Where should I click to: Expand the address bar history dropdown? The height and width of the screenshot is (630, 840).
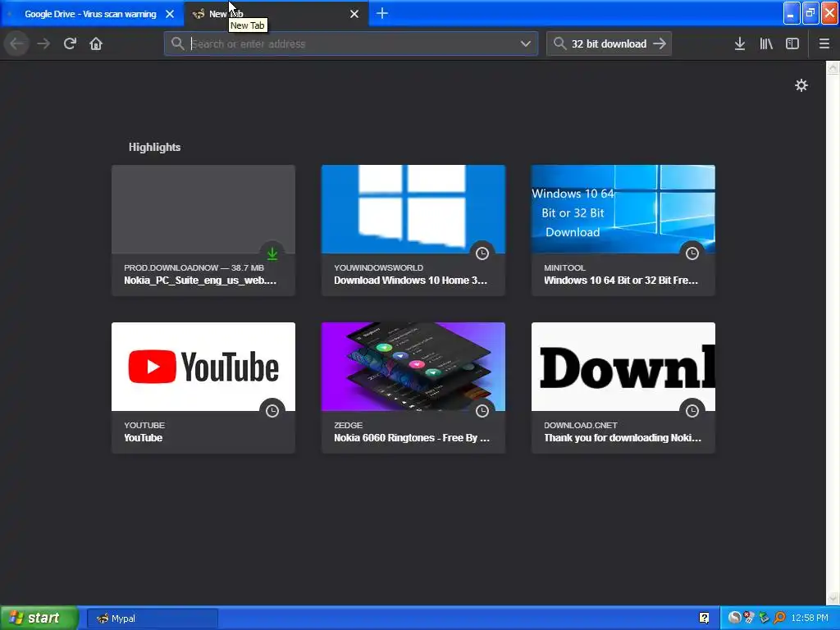click(x=526, y=44)
